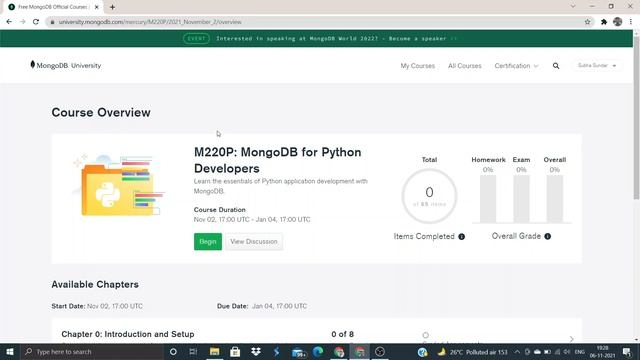Image resolution: width=640 pixels, height=360 pixels.
Task: Click the weather Polluted air widget
Action: coord(472,352)
